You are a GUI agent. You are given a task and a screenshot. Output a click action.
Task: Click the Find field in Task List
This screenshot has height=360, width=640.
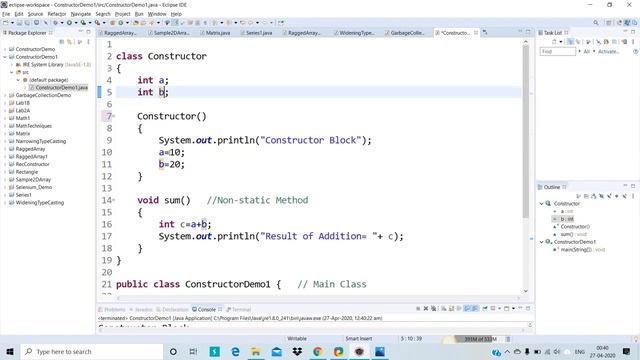coord(558,51)
